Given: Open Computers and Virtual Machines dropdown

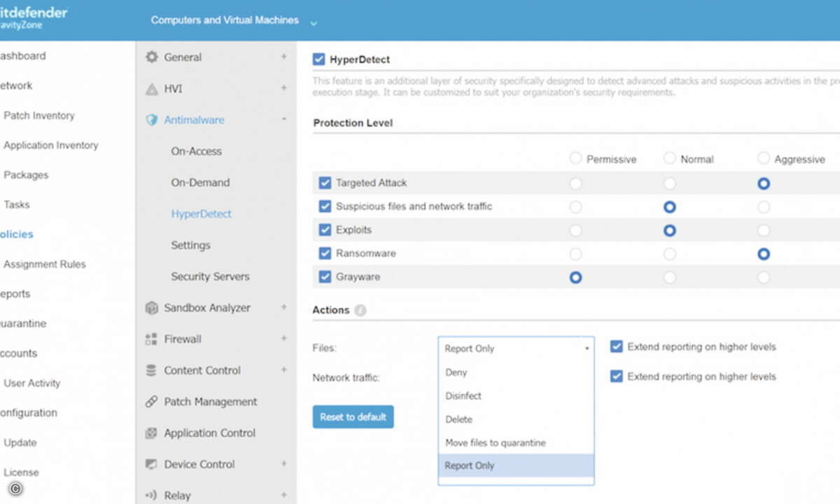Looking at the screenshot, I should coord(234,20).
